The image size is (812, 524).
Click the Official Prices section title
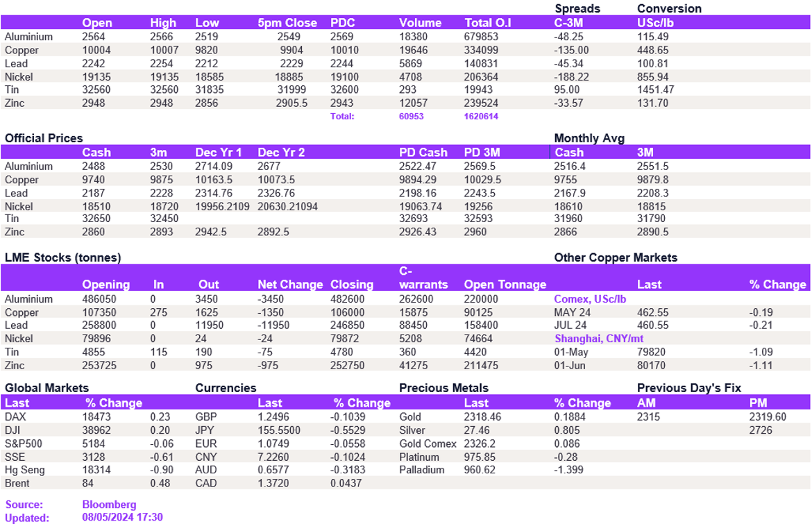(44, 138)
